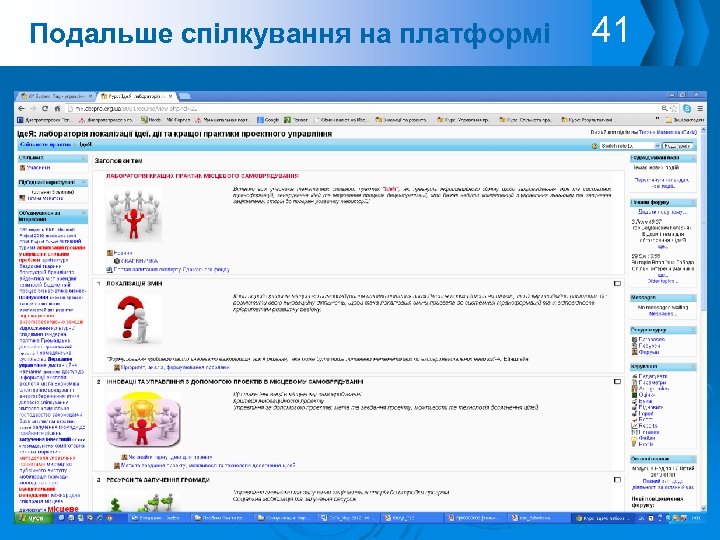Click the page vertical scrollbar up arrow
This screenshot has height=540, width=720.
703,131
